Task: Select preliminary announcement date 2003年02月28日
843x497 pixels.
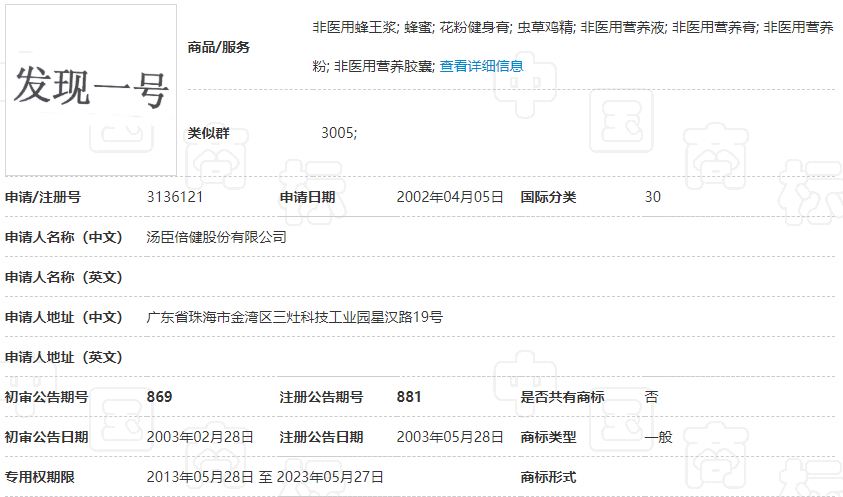Action: (200, 437)
